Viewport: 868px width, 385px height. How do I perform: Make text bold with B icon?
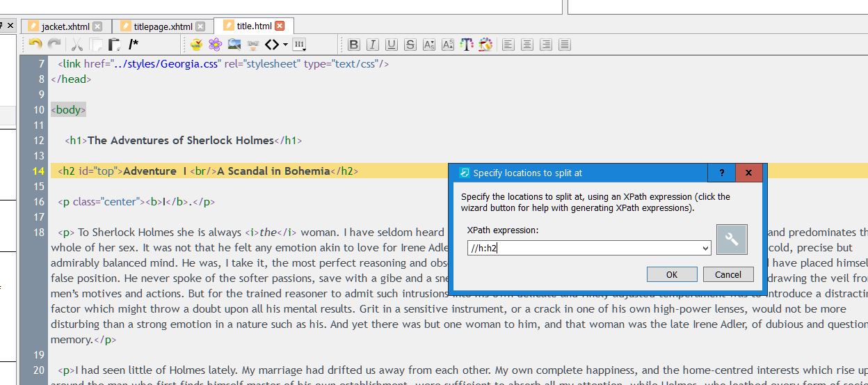pyautogui.click(x=354, y=45)
